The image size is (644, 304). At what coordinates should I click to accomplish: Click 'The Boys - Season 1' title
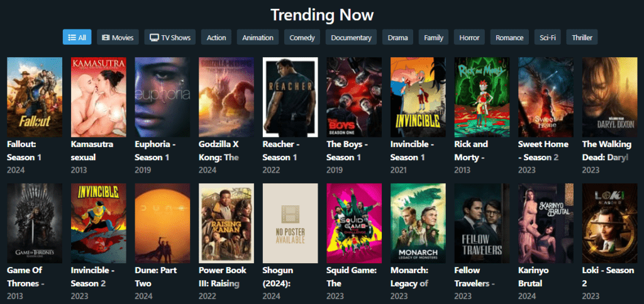[x=347, y=151]
